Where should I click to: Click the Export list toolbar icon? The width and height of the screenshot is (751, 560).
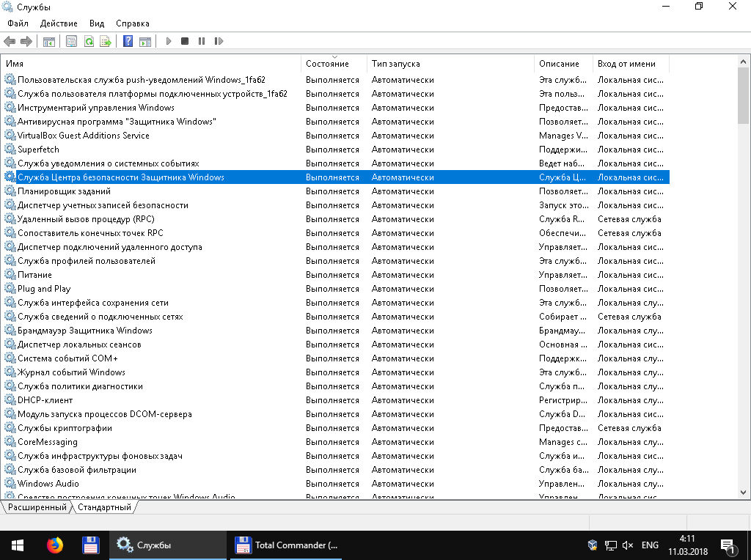[106, 41]
